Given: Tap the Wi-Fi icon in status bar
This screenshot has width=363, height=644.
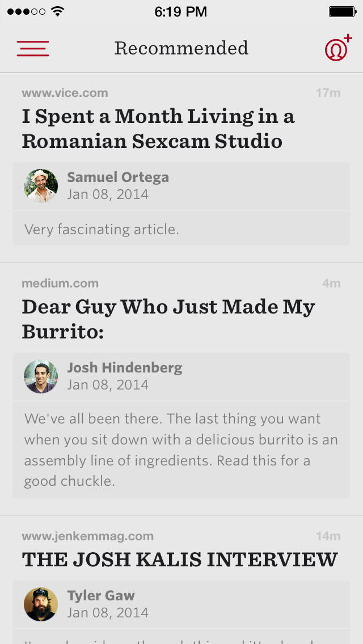Looking at the screenshot, I should pyautogui.click(x=57, y=11).
